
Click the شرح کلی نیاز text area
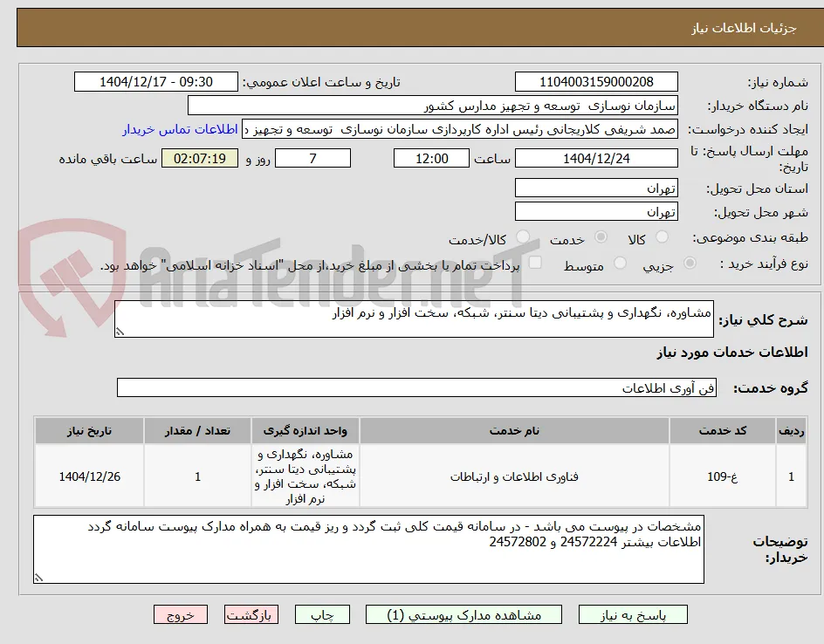click(x=414, y=319)
